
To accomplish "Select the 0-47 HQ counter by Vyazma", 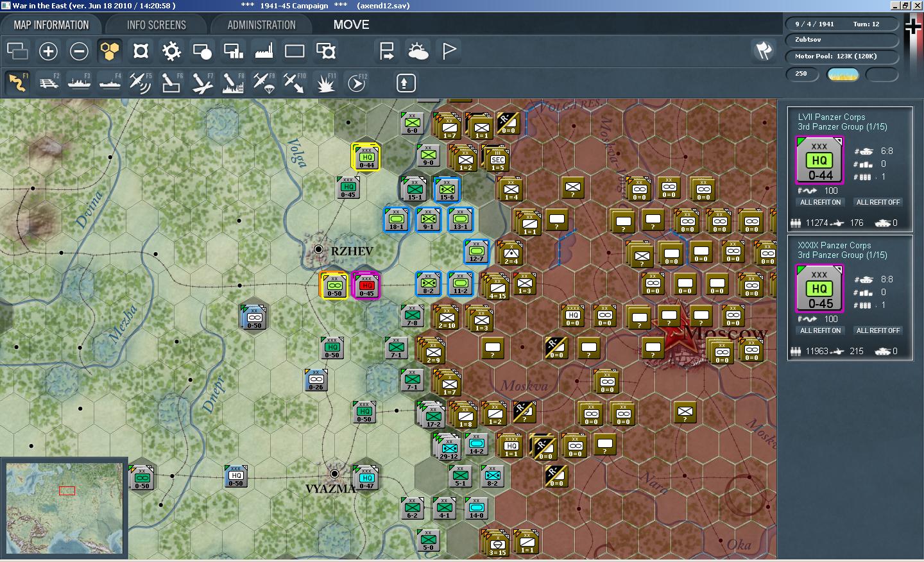I will 366,478.
